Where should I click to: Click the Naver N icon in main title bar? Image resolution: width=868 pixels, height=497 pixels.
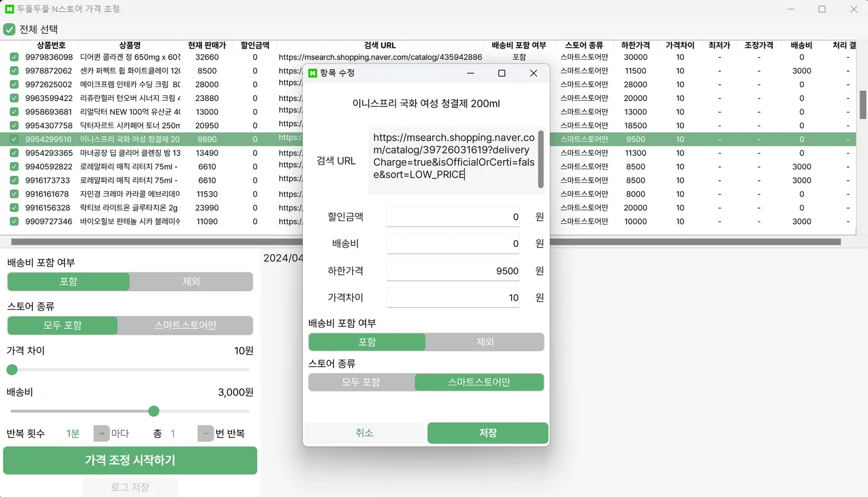click(x=9, y=9)
